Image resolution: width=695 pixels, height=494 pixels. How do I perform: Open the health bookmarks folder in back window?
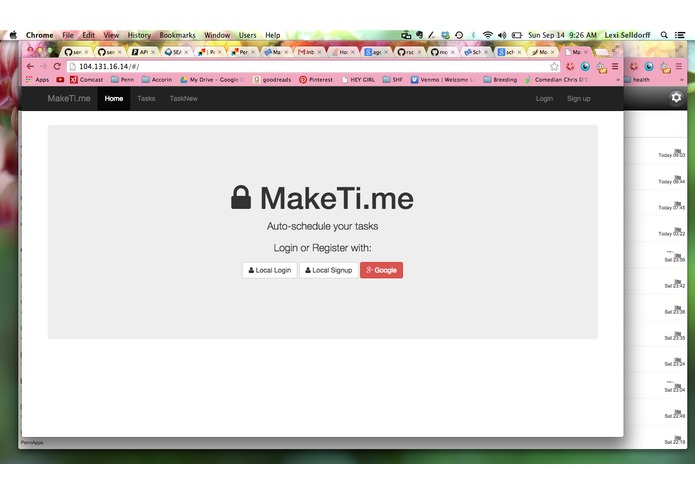[x=637, y=80]
